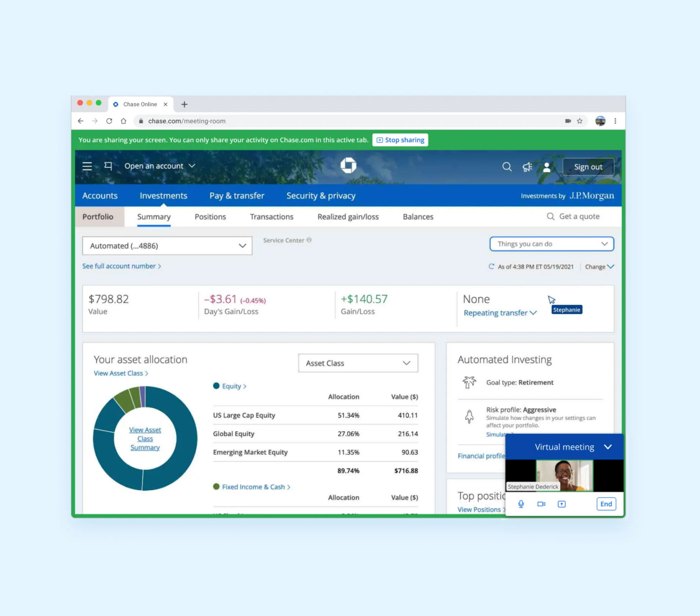Switch to the Summary tab
Image resolution: width=700 pixels, height=616 pixels.
tap(154, 217)
